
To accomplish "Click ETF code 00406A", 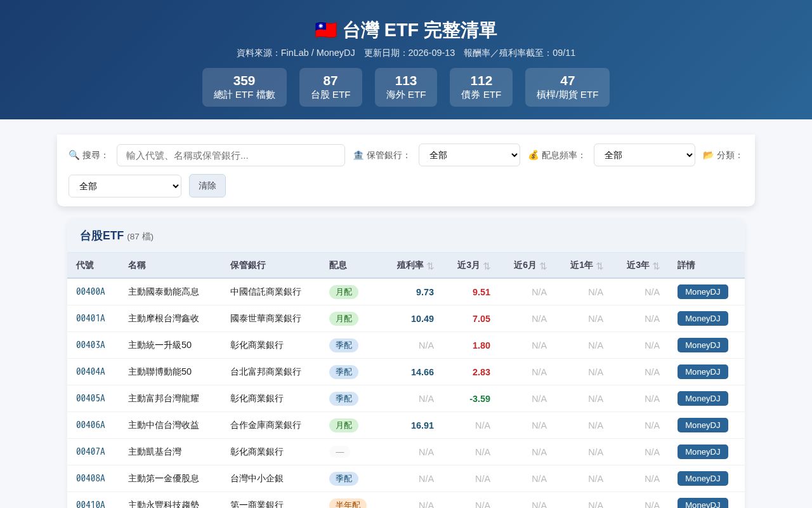I will pos(91,425).
